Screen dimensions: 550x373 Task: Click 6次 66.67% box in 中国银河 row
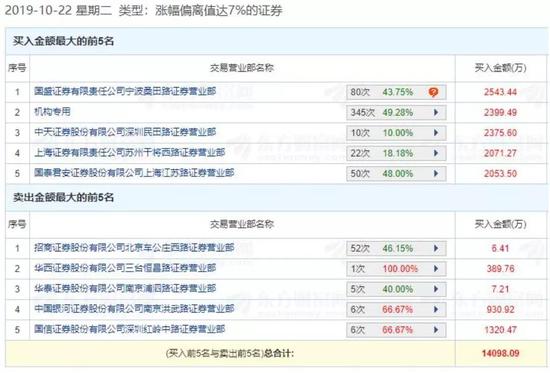pyautogui.click(x=396, y=309)
